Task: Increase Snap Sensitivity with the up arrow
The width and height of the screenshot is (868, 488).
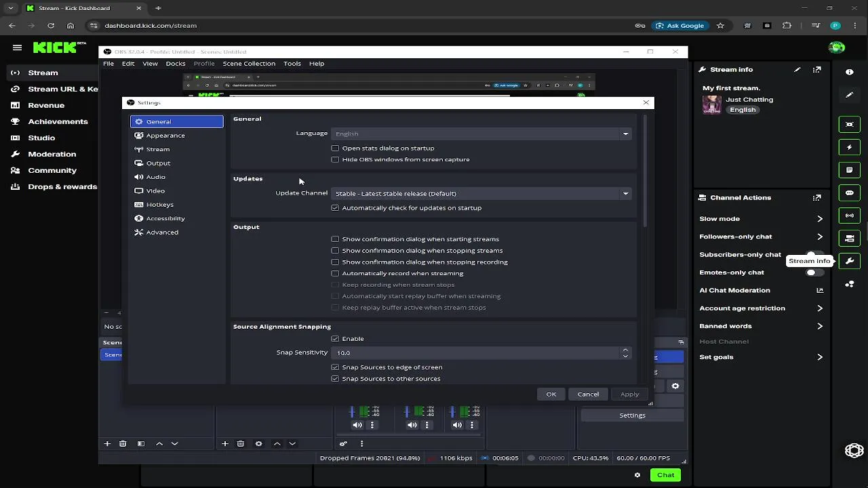Action: click(x=625, y=350)
